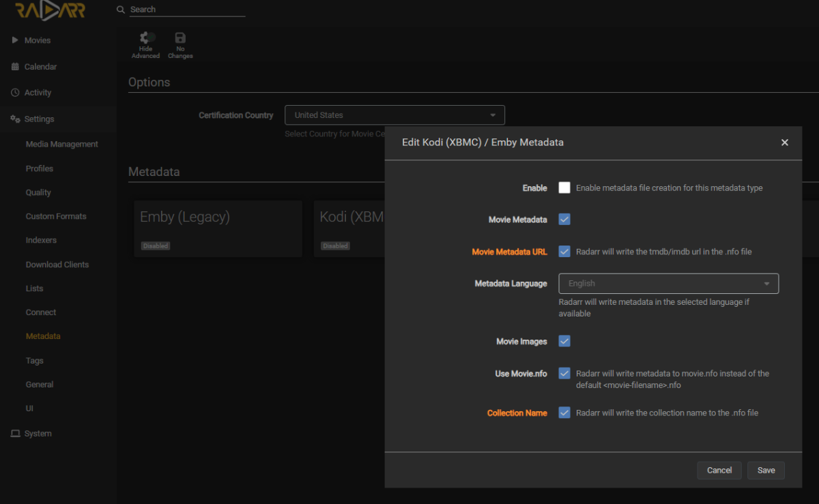819x504 pixels.
Task: Open Media Management settings
Action: point(61,144)
